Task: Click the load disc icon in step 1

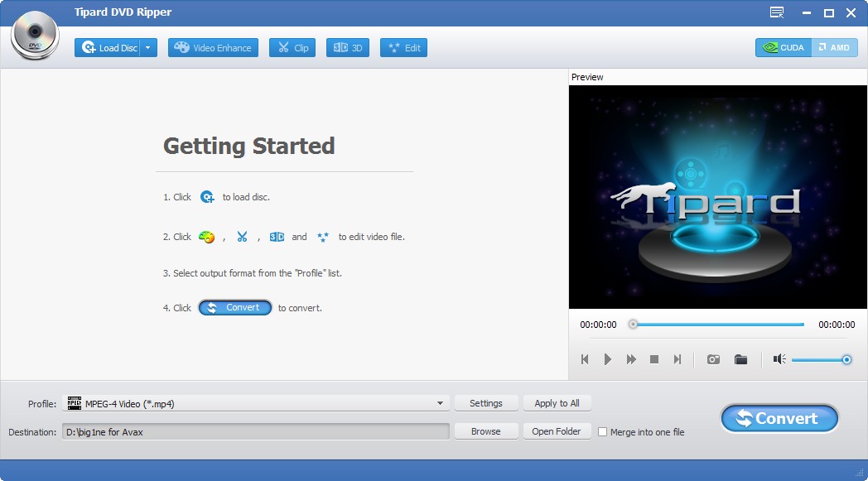Action: [207, 197]
